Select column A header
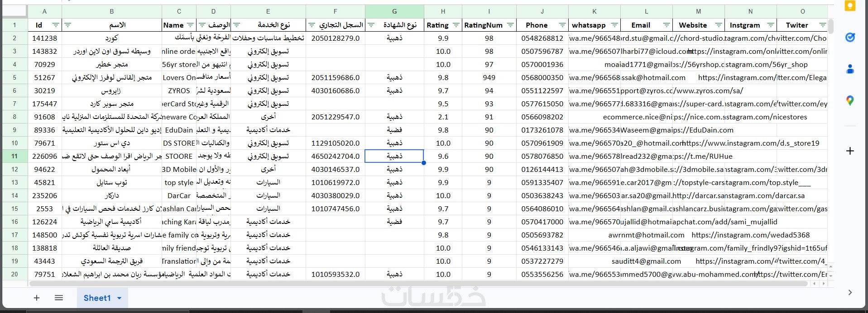Viewport: 868px width, 313px height. point(44,11)
